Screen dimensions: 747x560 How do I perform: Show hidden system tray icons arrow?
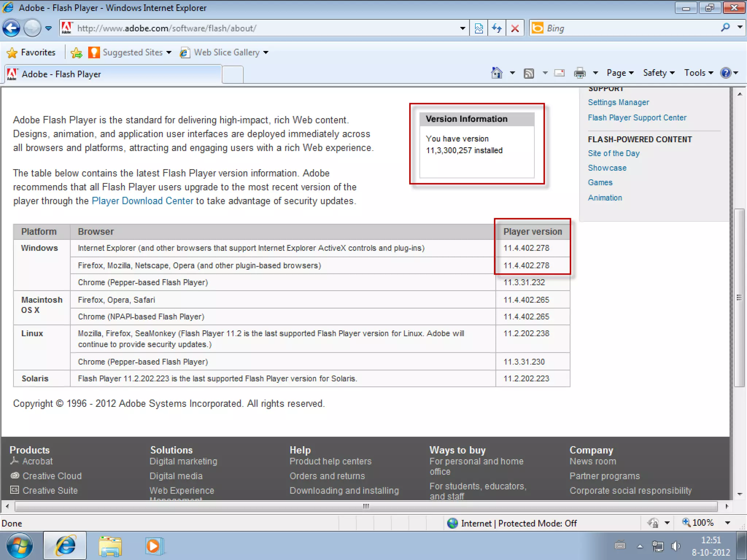(640, 546)
